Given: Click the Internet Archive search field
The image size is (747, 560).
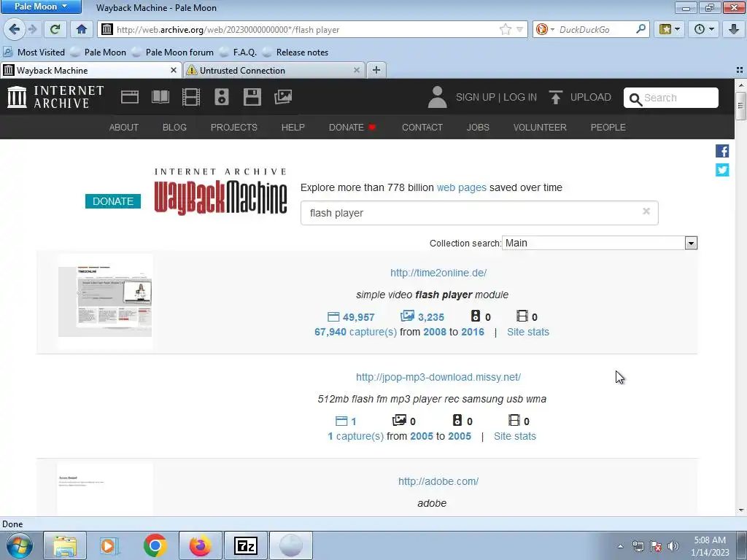Looking at the screenshot, I should tap(671, 98).
